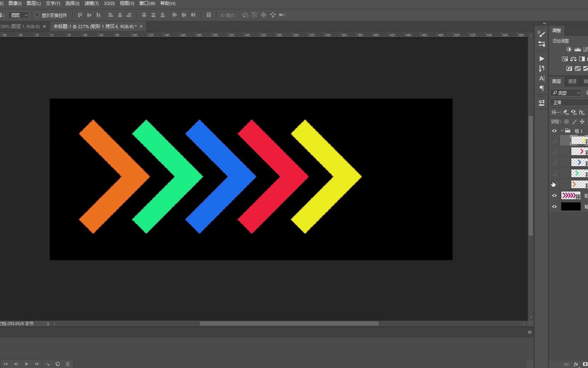588x368 pixels.
Task: Select 3D camera zoom mode icon
Action: coord(282,15)
